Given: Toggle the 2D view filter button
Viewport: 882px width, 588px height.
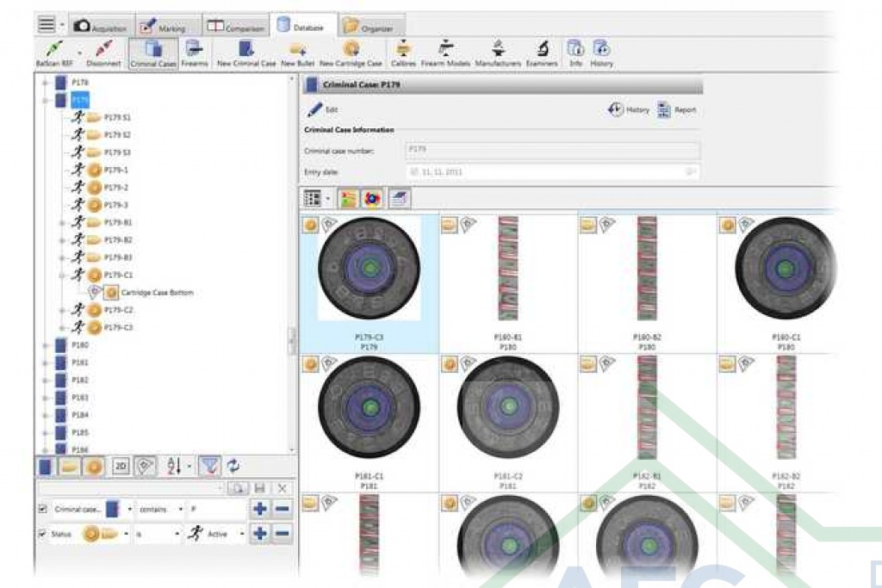Looking at the screenshot, I should 121,466.
